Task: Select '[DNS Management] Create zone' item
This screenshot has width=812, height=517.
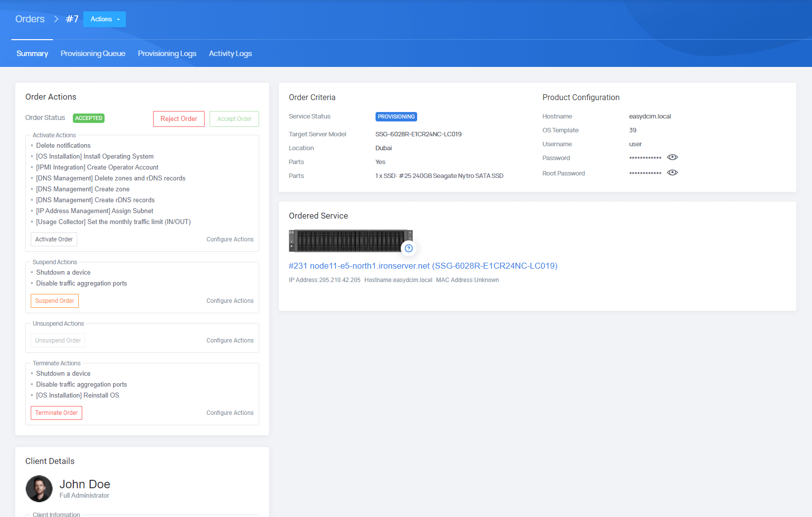Action: [83, 189]
